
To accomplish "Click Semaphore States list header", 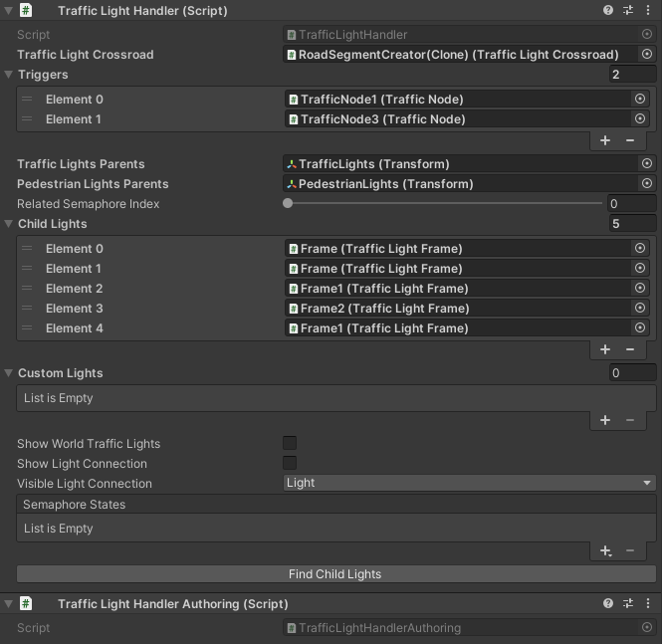I will (336, 505).
